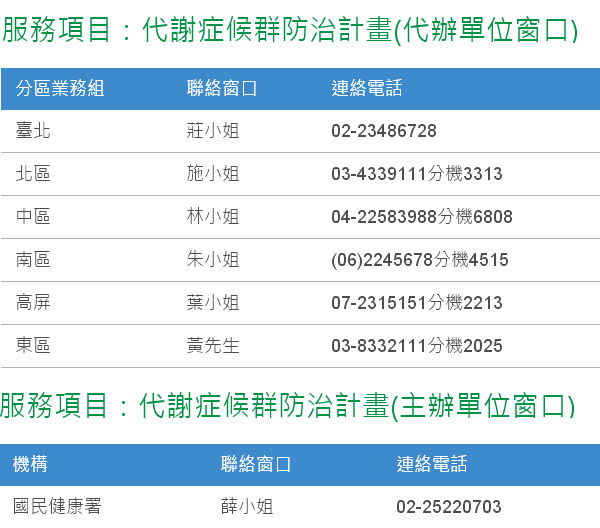Click the 分區業務組 column header

(x=60, y=88)
